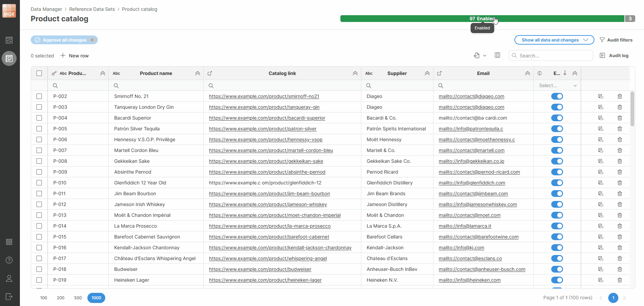Collapse the Catalog link column chevron
The width and height of the screenshot is (644, 306).
[355, 73]
